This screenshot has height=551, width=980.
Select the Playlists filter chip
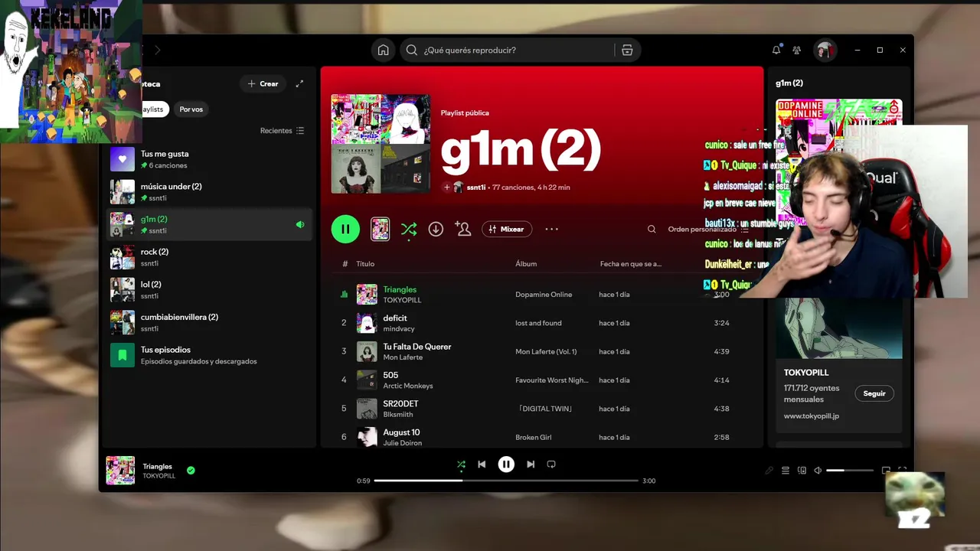153,109
